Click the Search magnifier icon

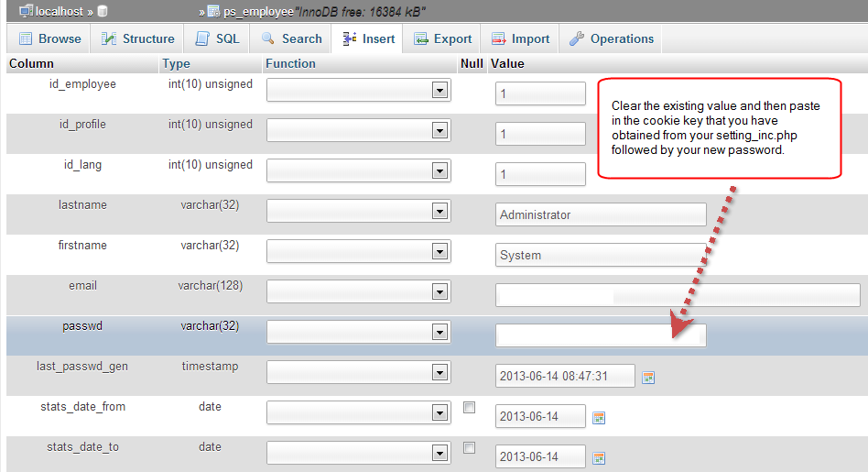click(268, 38)
